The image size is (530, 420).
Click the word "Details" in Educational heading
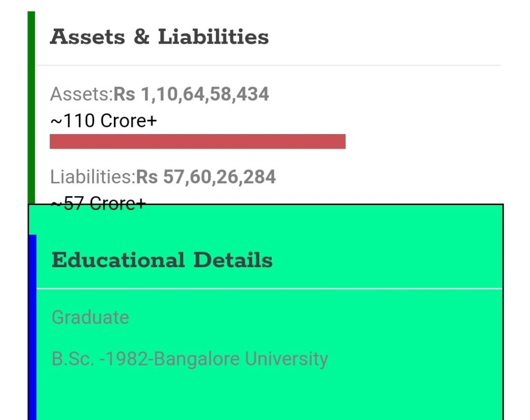[x=233, y=260]
